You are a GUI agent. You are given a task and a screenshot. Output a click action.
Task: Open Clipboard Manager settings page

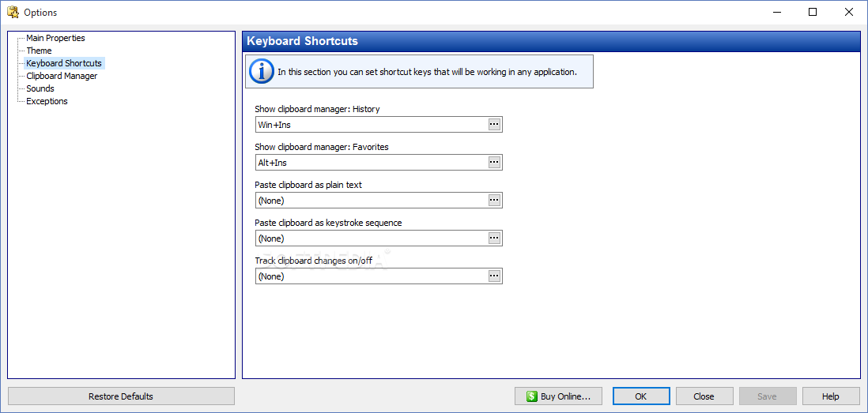click(62, 76)
